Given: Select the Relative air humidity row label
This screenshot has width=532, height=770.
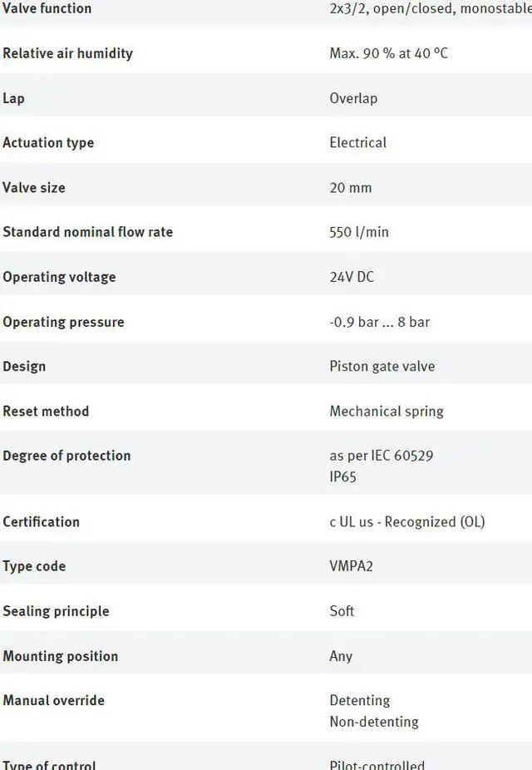Looking at the screenshot, I should (x=67, y=53).
